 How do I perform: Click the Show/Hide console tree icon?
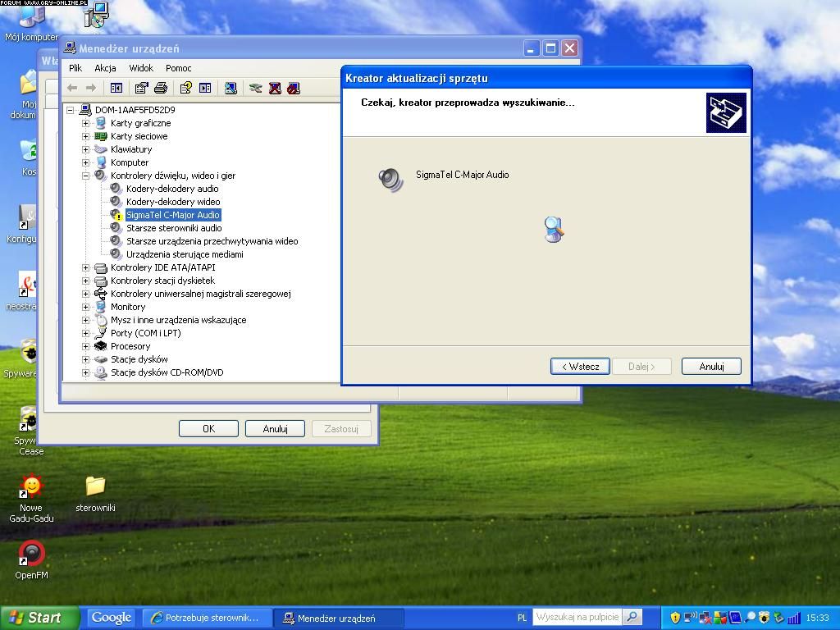pos(116,88)
